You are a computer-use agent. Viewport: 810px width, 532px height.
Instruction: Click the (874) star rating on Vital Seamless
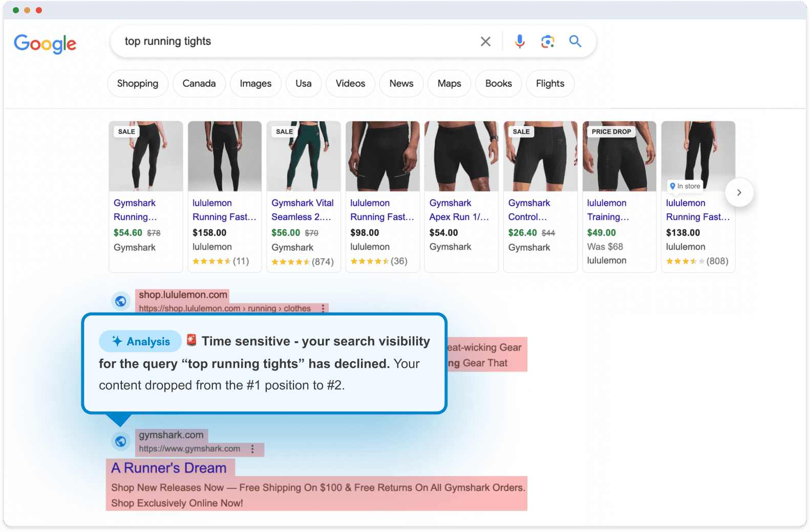[303, 262]
